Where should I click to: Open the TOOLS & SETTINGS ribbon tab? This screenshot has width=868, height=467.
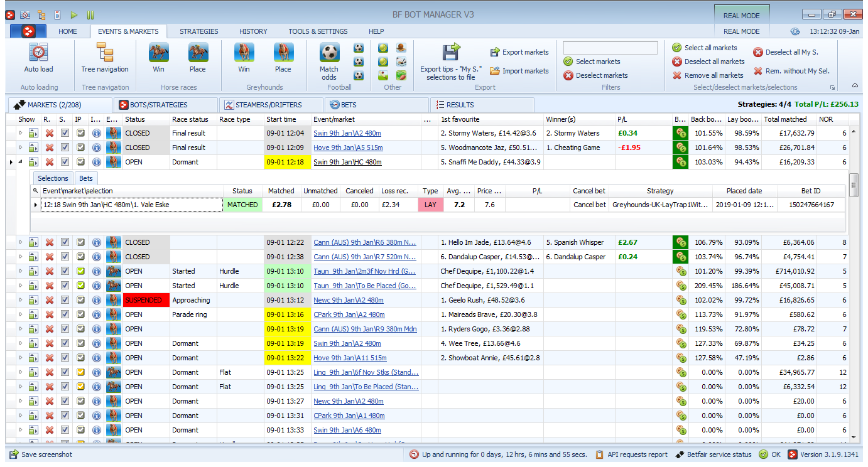point(318,31)
